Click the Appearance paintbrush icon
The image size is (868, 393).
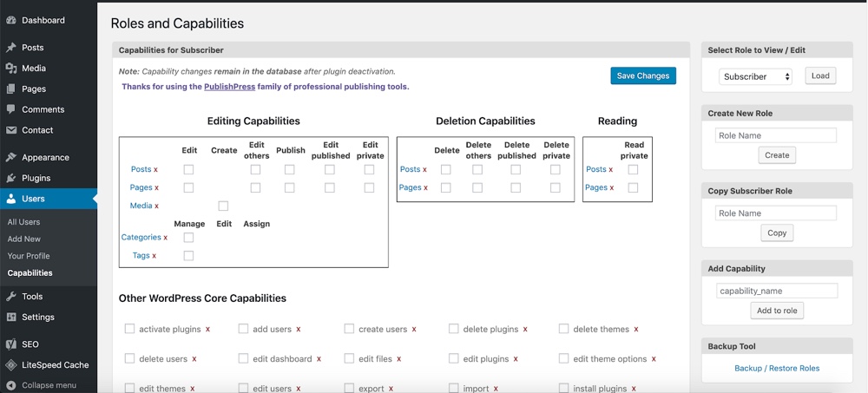10,157
